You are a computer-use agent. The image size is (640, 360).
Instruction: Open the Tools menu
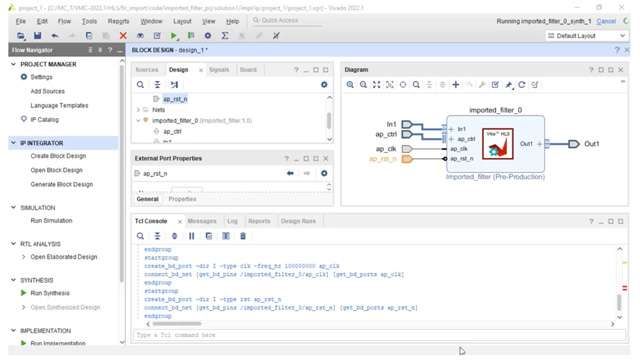coord(89,21)
